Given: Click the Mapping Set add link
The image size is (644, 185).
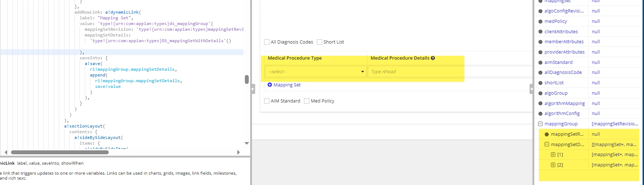Looking at the screenshot, I should pyautogui.click(x=287, y=85).
